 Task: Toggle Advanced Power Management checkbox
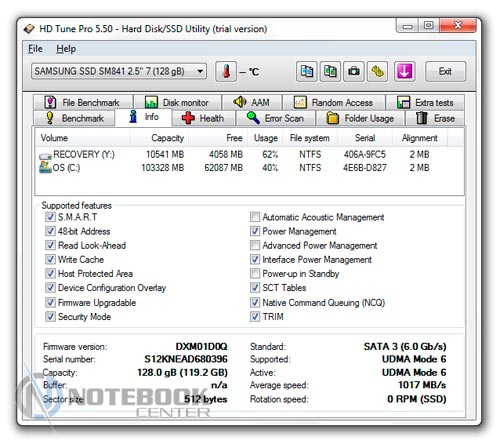(255, 245)
